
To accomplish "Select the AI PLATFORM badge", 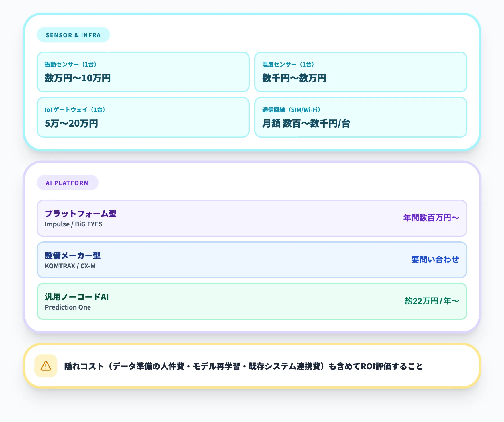I will [x=68, y=183].
